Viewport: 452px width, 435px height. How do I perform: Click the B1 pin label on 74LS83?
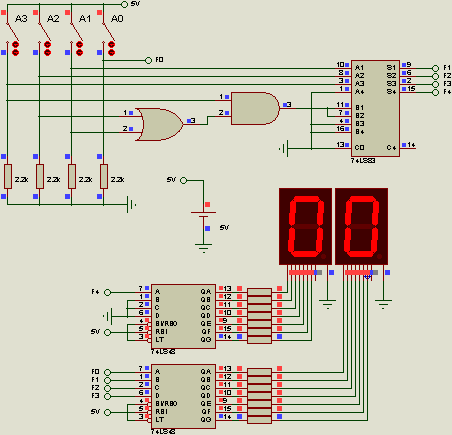360,108
